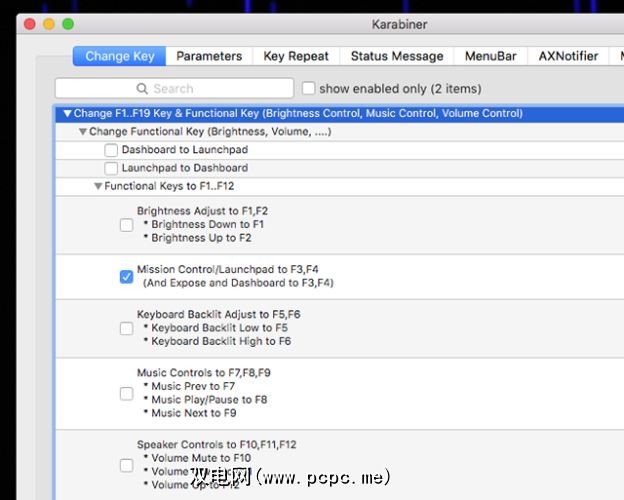
Task: Switch to the AXNotifier tab
Action: coord(568,56)
